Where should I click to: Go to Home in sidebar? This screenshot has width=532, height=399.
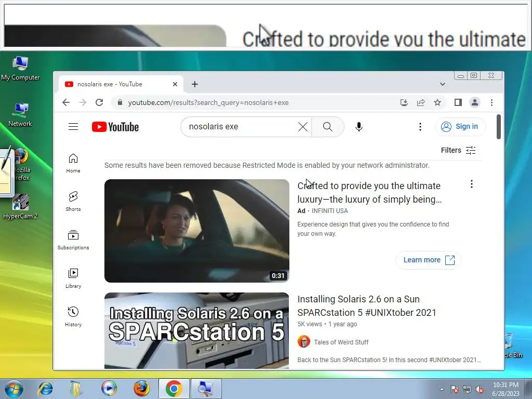[x=73, y=163]
